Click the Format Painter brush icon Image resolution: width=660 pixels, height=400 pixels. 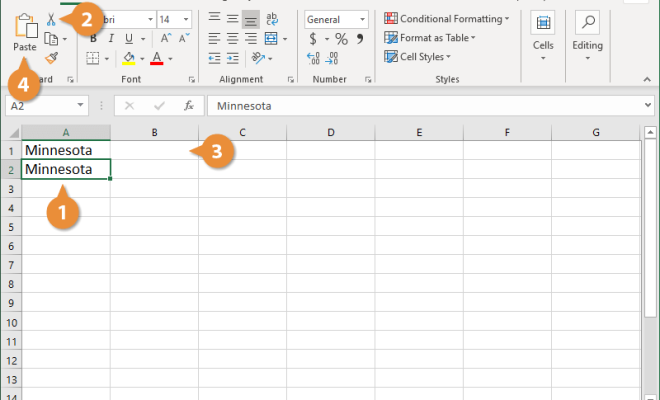51,58
